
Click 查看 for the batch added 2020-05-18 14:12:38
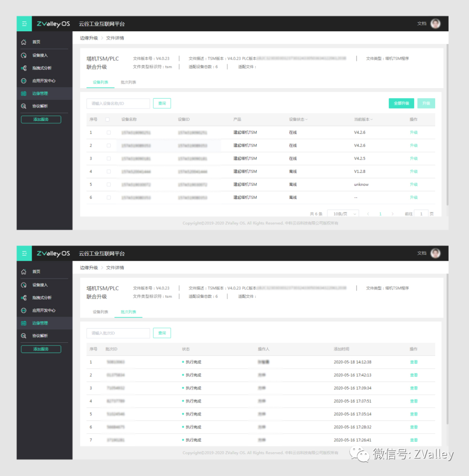coord(413,362)
